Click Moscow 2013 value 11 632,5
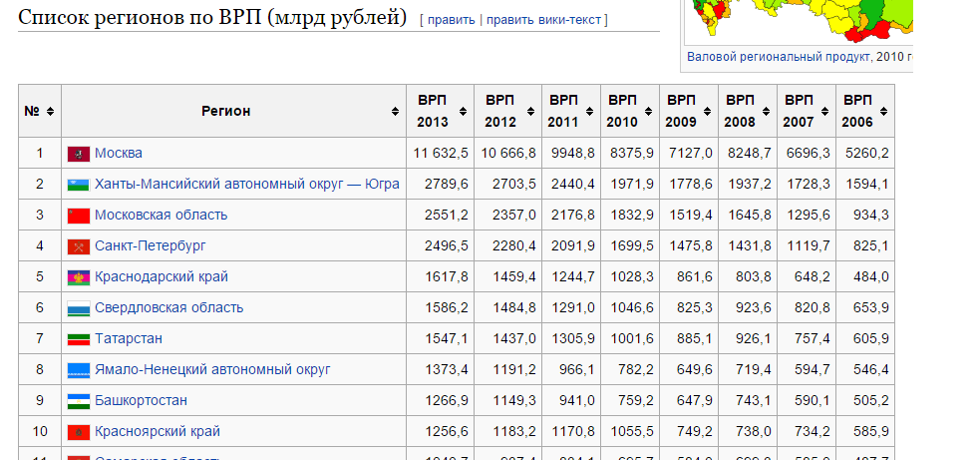980x460 pixels. point(441,154)
